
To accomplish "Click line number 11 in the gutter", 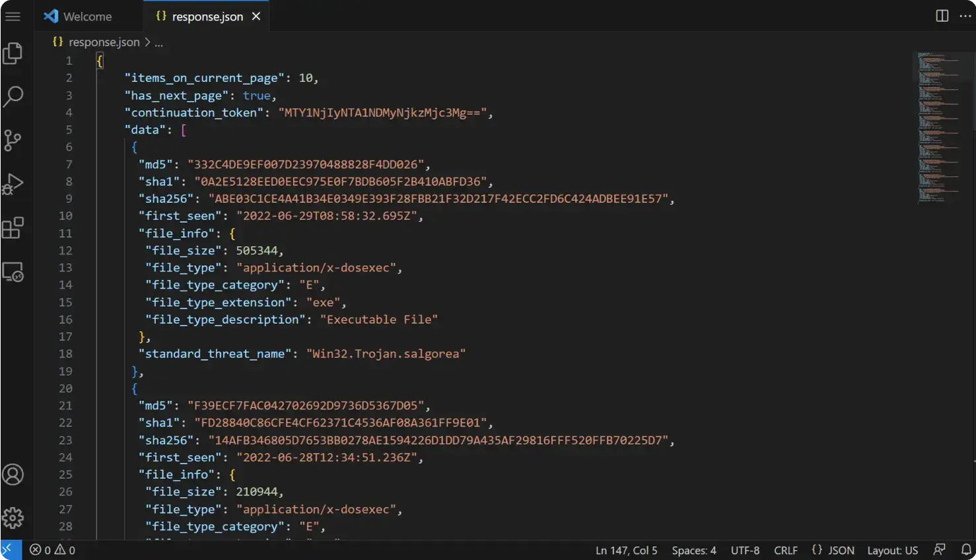I will [x=65, y=233].
